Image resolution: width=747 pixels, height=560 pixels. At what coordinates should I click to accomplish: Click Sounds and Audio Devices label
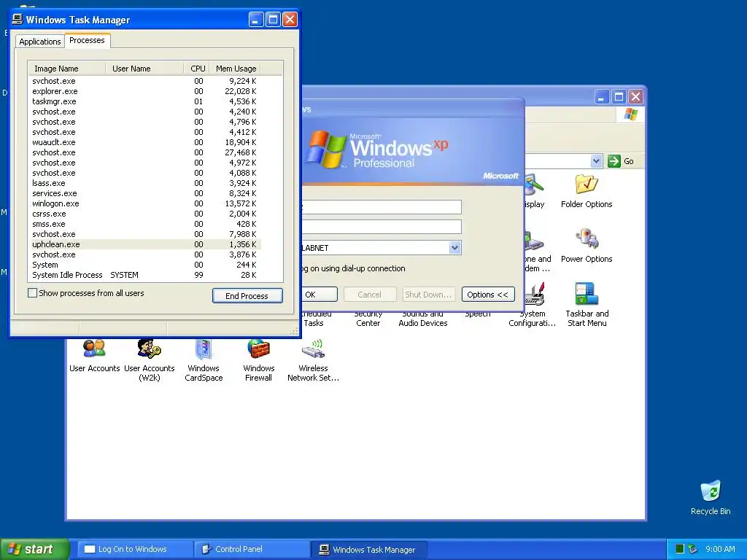(422, 318)
